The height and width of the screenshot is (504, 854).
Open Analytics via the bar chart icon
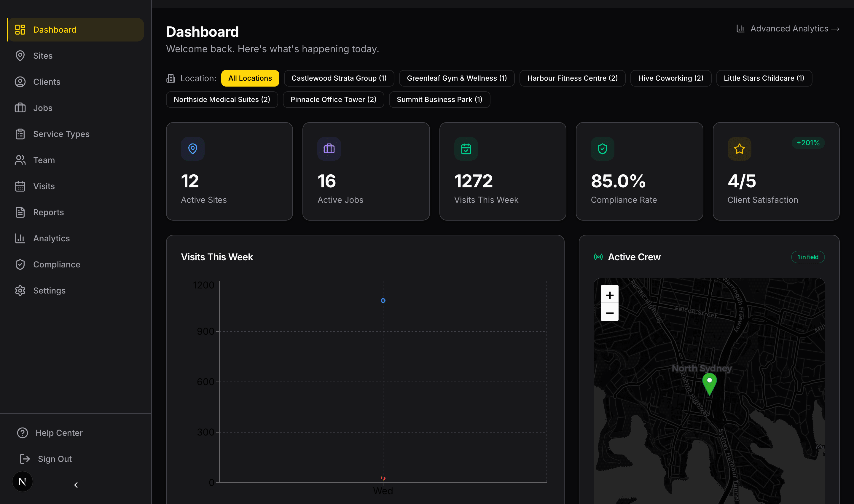pos(20,238)
